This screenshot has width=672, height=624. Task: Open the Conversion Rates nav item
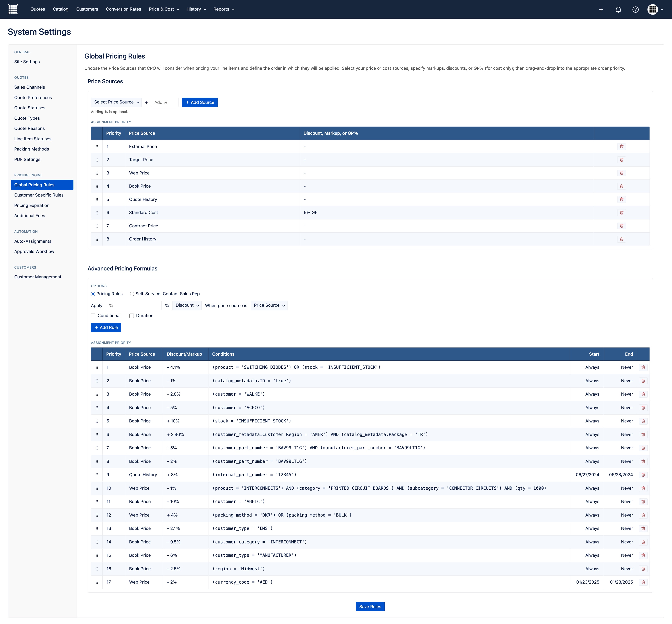point(123,9)
